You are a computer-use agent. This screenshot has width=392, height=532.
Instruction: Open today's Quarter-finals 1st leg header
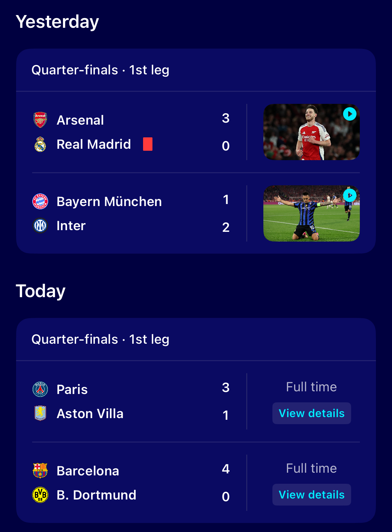coord(101,339)
